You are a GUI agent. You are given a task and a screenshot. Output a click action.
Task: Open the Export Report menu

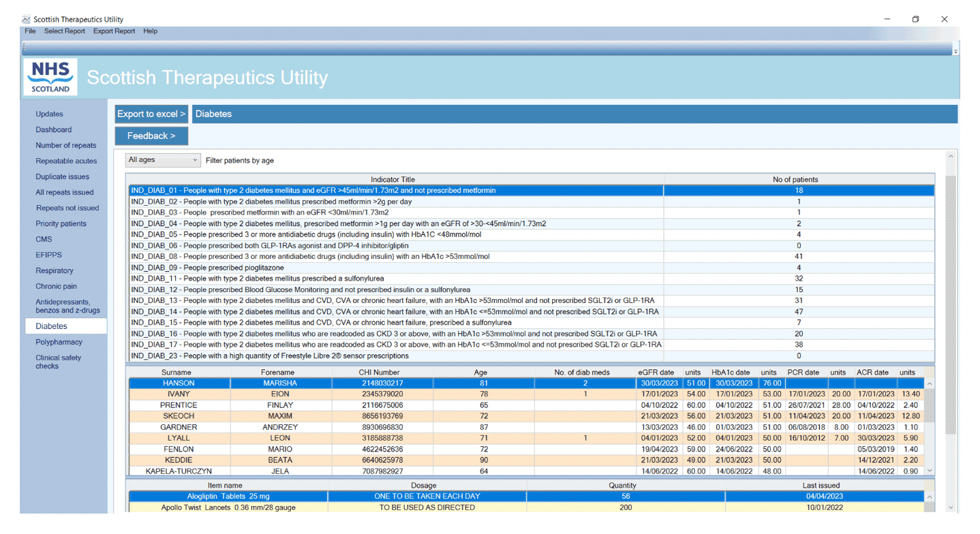114,31
